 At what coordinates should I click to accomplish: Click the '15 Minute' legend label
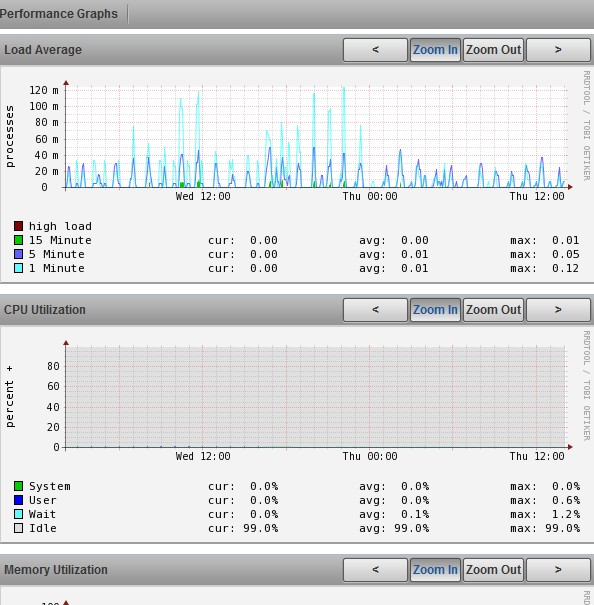(x=60, y=240)
